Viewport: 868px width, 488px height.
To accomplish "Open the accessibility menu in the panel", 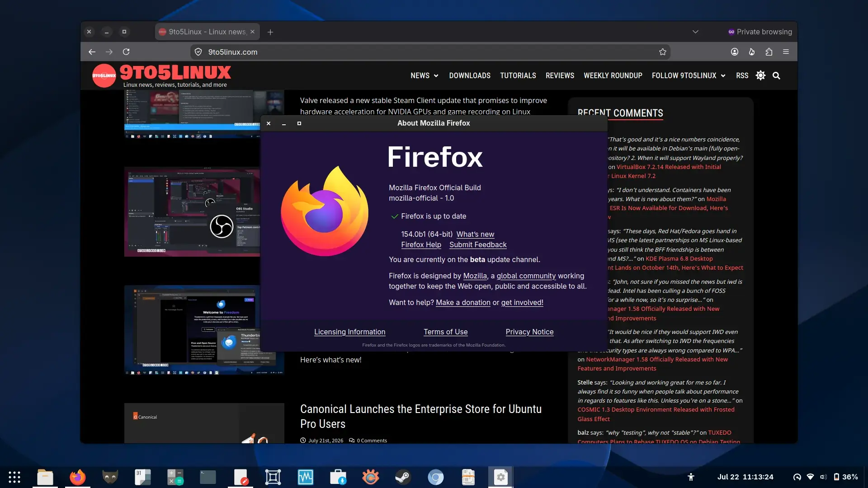I will pyautogui.click(x=691, y=477).
